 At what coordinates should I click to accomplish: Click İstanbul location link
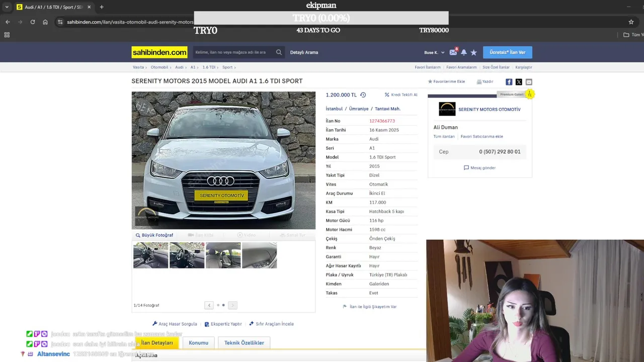pyautogui.click(x=334, y=109)
